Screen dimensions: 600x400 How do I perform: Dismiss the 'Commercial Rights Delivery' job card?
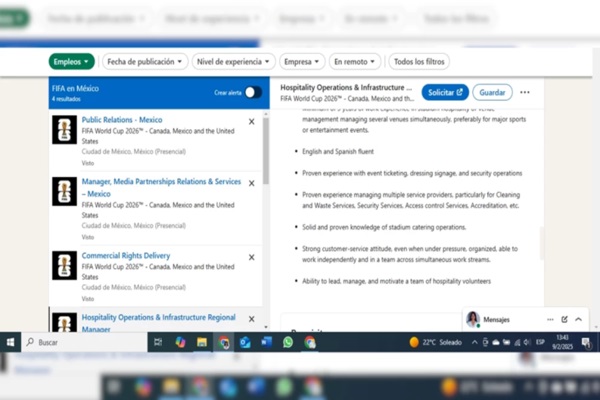[x=251, y=256]
